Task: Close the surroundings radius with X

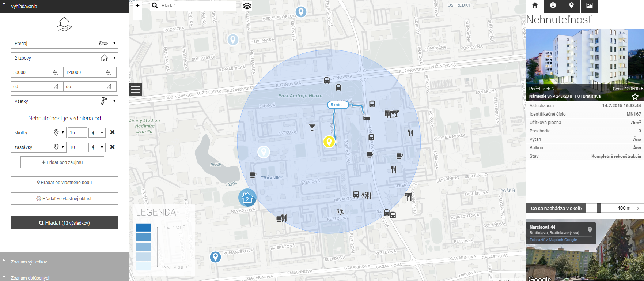Action: click(x=638, y=208)
